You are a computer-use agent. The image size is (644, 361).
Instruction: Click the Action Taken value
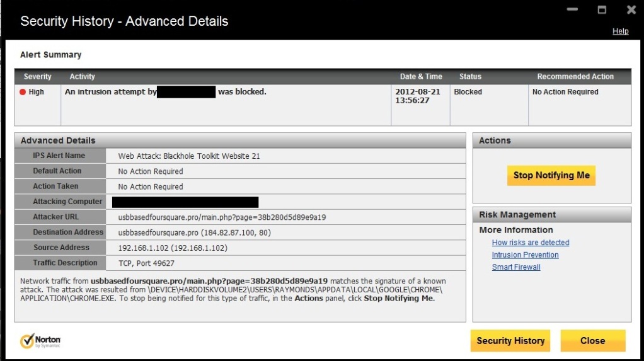pyautogui.click(x=151, y=186)
